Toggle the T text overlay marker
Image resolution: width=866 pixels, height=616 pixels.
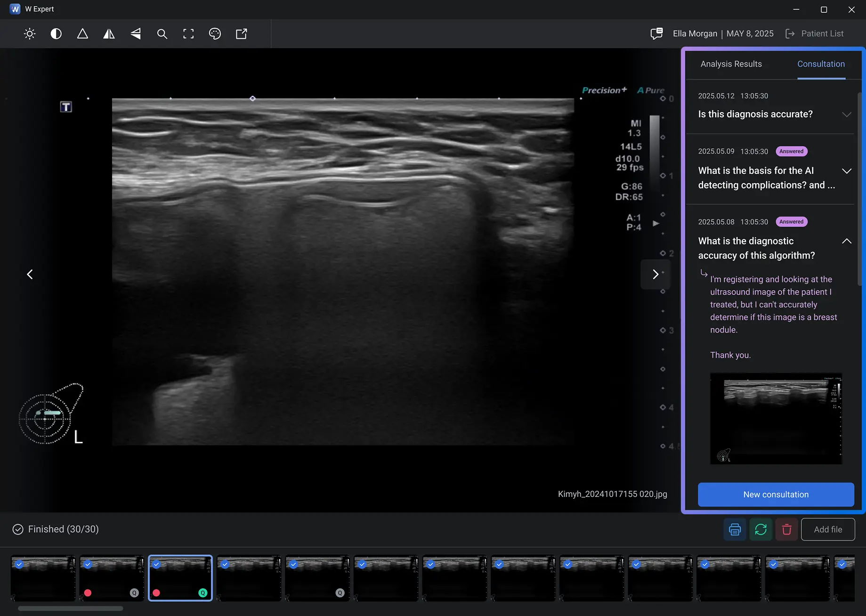(x=66, y=107)
